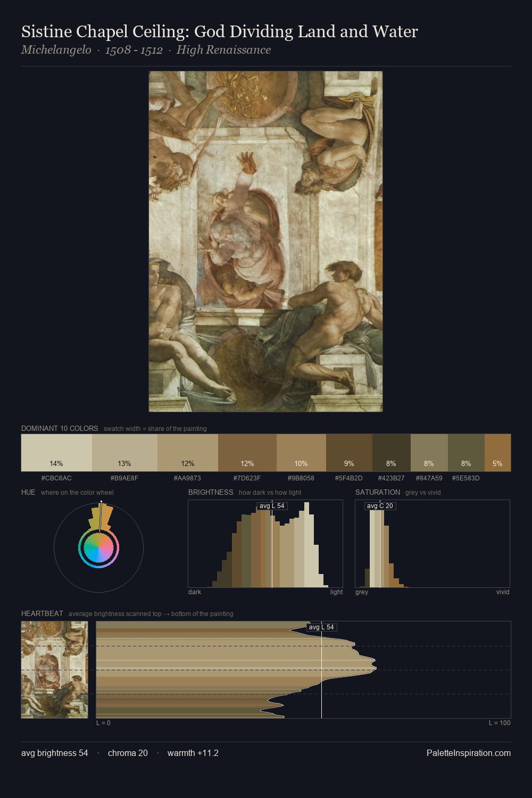Click hex code text #B9AE8F
Viewport: 532px width, 798px height.
pos(124,478)
